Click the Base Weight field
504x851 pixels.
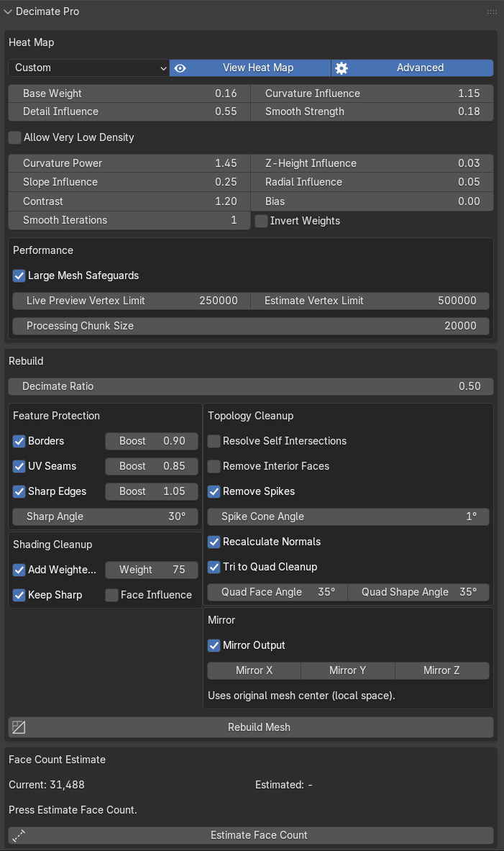click(x=129, y=94)
